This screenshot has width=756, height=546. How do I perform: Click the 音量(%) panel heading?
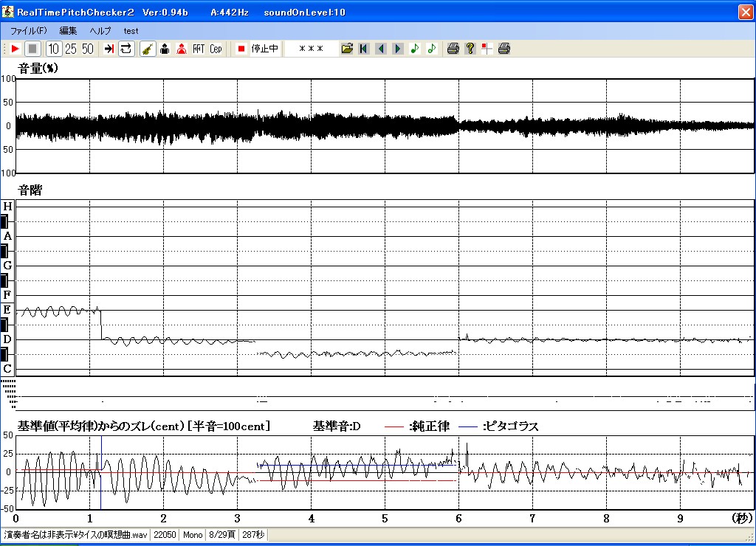(x=38, y=69)
